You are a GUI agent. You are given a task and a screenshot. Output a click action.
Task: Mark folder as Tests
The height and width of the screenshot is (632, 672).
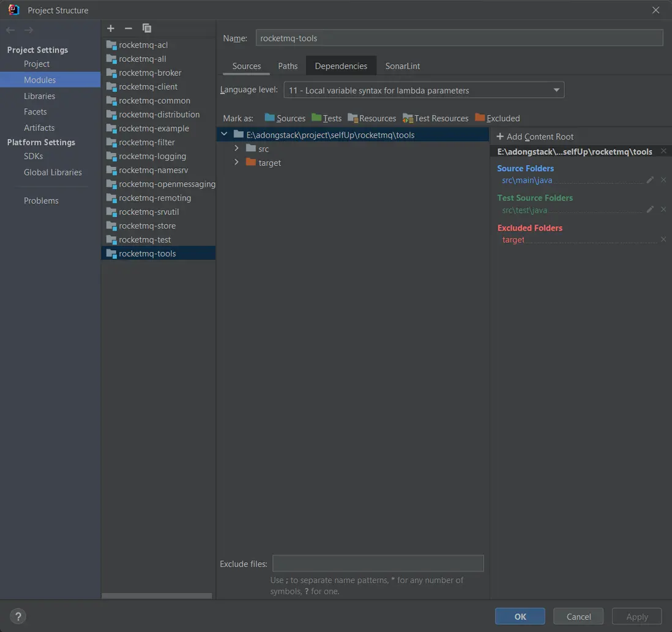326,118
